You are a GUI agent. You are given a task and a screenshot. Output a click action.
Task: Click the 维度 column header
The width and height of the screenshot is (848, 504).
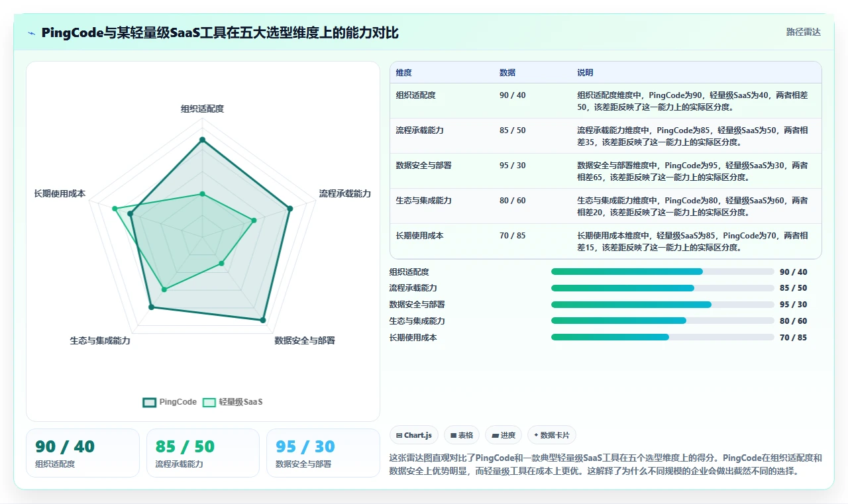404,73
